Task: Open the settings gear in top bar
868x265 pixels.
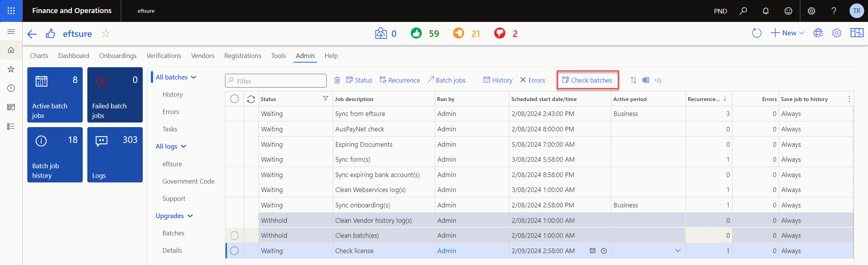Action: [x=811, y=11]
